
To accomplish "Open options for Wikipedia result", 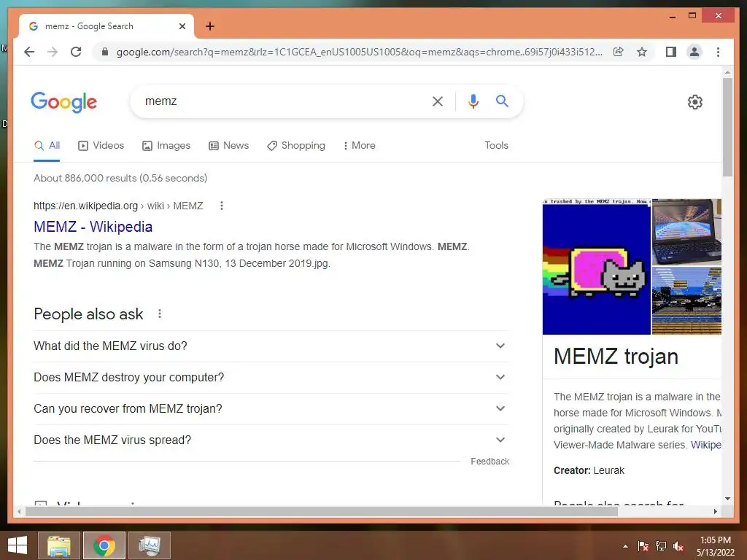I will (x=222, y=206).
